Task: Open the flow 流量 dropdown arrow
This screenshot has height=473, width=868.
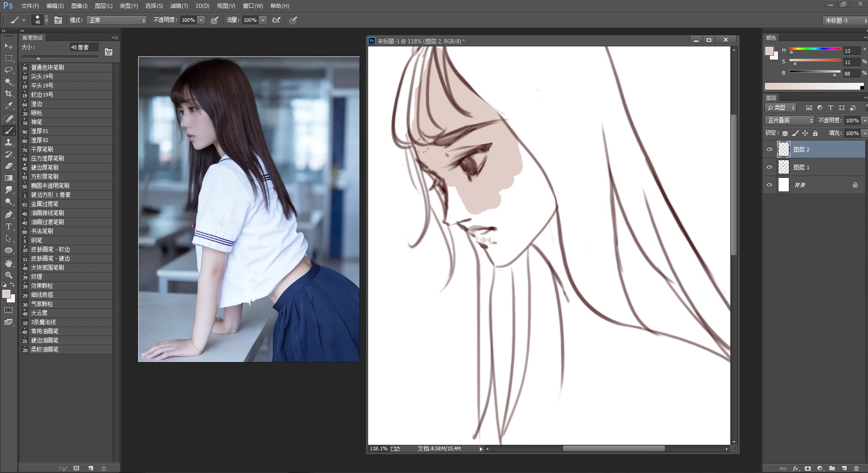Action: point(263,20)
